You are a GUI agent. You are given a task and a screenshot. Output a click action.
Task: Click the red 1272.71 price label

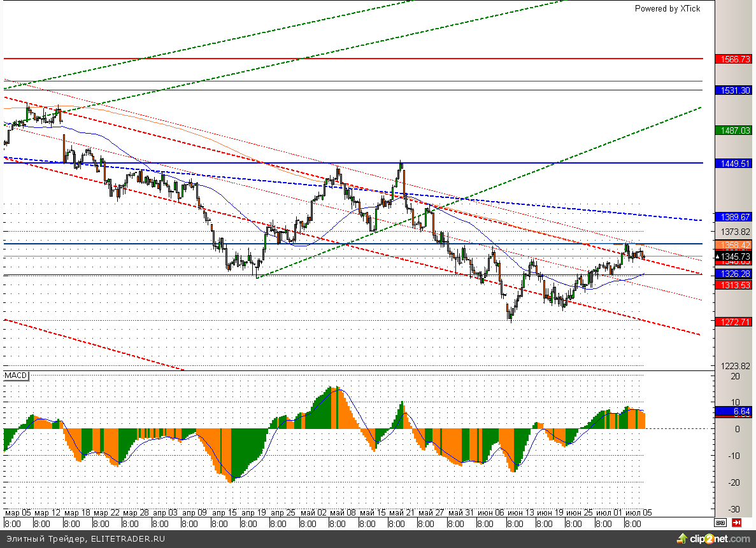[734, 322]
